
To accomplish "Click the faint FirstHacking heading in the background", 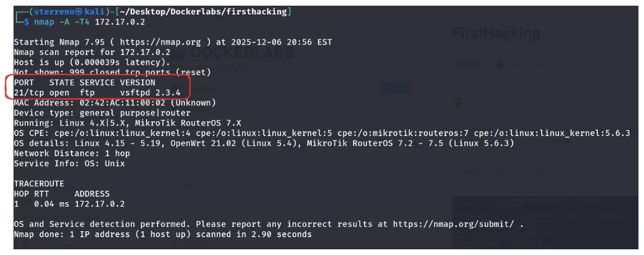I will (496, 34).
